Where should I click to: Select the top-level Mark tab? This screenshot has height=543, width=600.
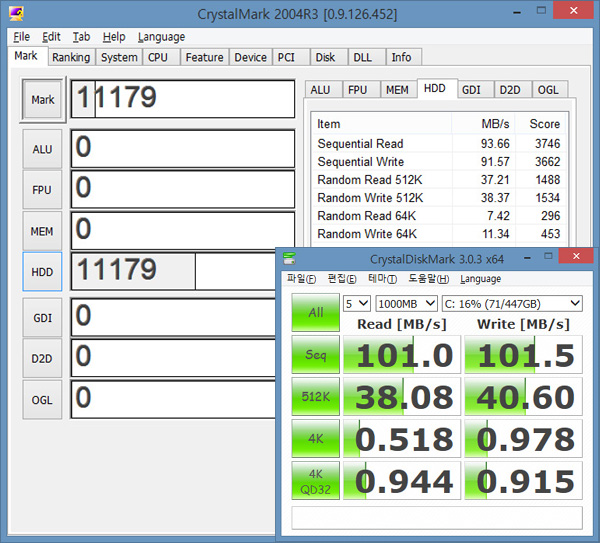tap(26, 56)
